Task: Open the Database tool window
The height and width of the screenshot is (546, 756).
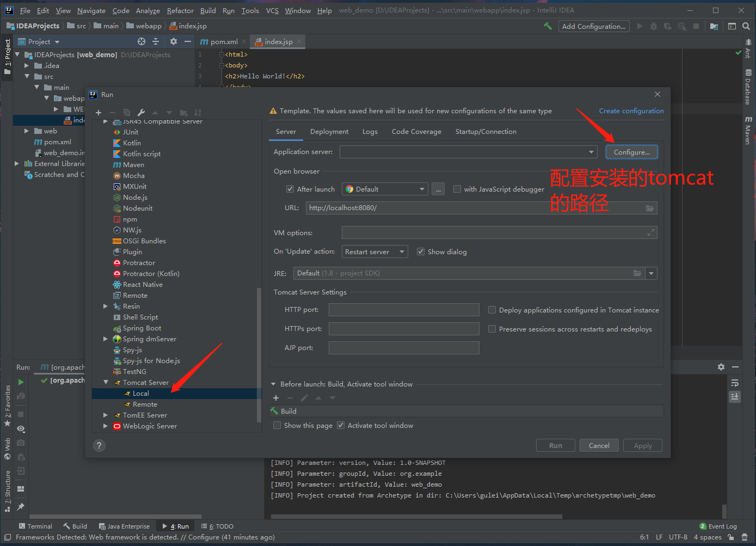Action: 748,86
